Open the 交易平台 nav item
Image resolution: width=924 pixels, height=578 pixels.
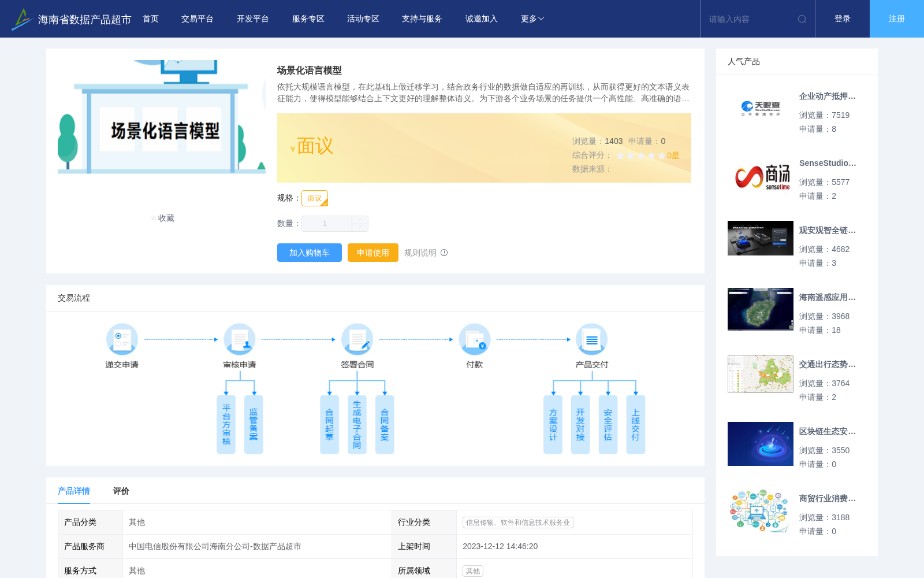[198, 19]
